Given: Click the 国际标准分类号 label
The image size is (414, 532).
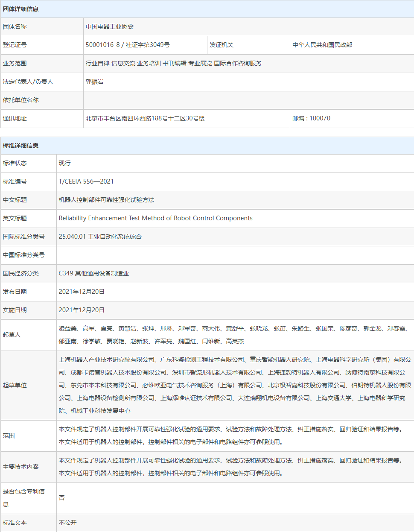Looking at the screenshot, I should click(23, 237).
